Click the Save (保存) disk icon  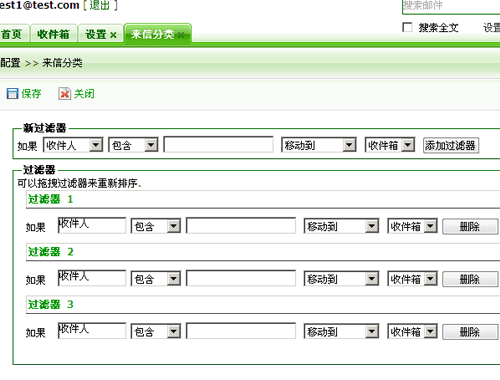12,94
